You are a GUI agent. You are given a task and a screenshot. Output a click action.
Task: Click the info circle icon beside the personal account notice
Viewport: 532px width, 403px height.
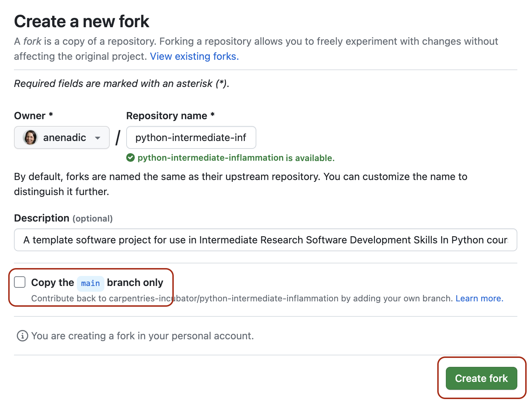[22, 336]
